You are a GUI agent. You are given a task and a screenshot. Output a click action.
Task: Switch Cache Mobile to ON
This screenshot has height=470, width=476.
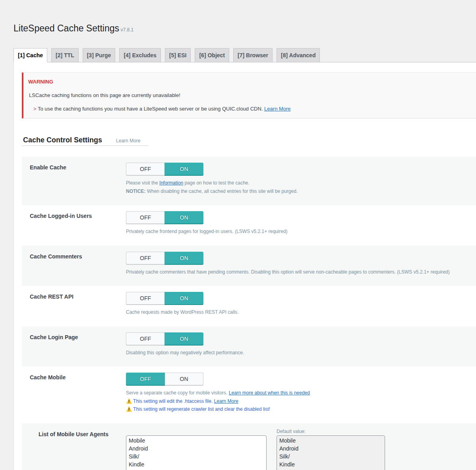[x=184, y=379]
